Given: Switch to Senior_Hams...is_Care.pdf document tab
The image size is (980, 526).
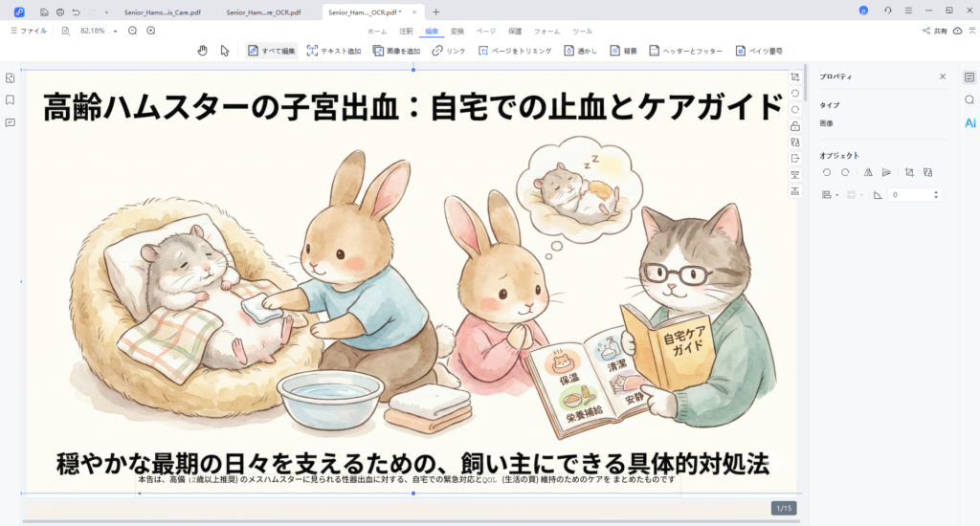Looking at the screenshot, I should coord(159,11).
